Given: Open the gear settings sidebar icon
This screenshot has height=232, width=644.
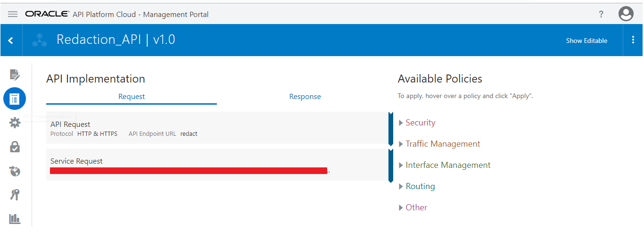Looking at the screenshot, I should click(x=15, y=123).
